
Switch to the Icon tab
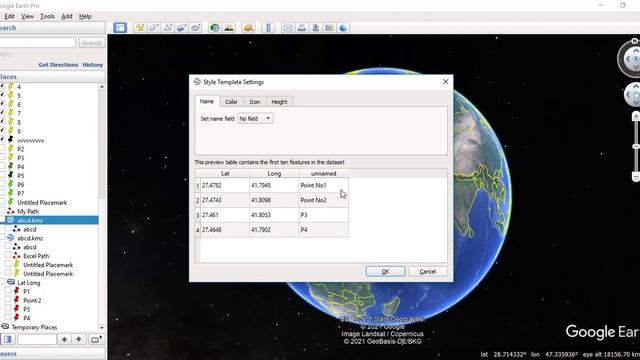255,102
